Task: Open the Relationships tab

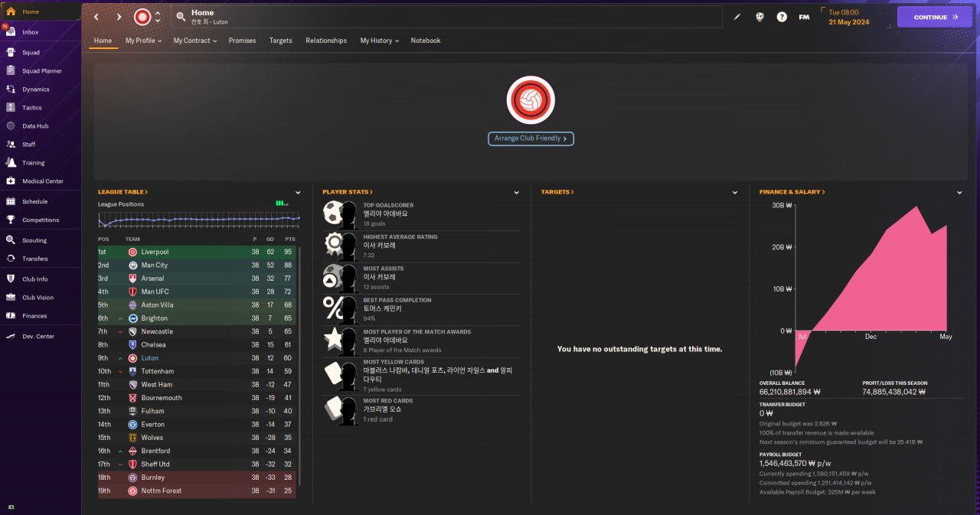Action: (326, 41)
